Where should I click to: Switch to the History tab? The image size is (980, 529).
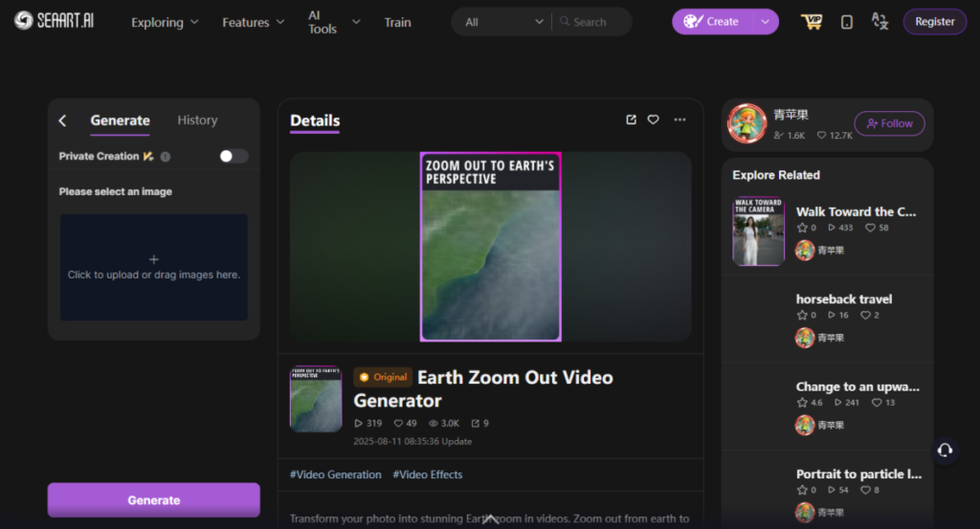click(197, 121)
